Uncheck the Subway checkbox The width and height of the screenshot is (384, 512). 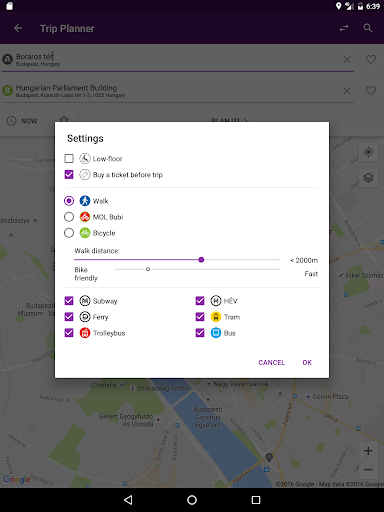pyautogui.click(x=69, y=301)
